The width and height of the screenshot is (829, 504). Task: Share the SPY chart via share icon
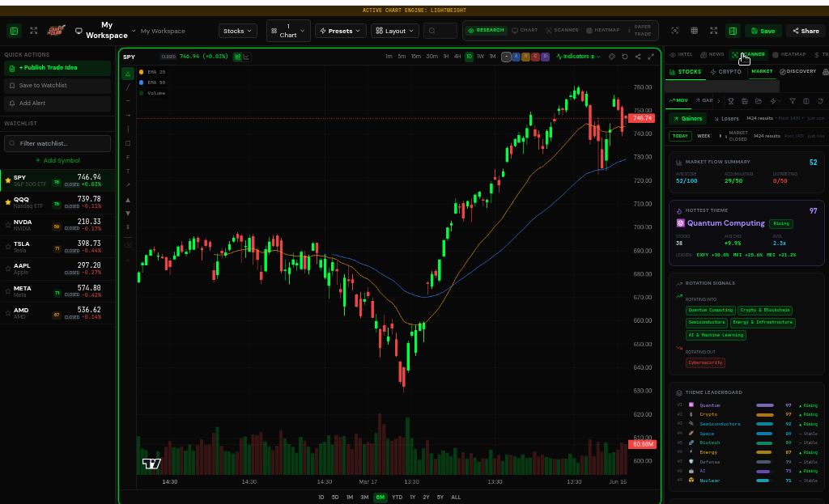point(638,57)
